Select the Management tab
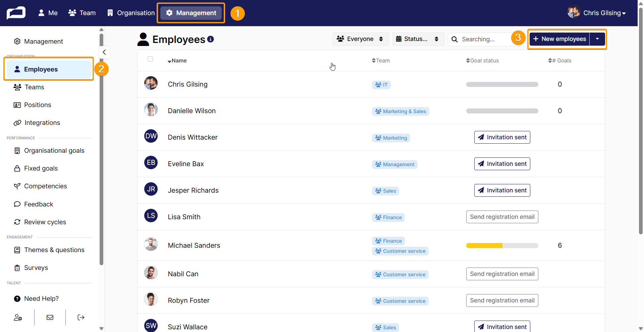The width and height of the screenshot is (644, 332). pyautogui.click(x=191, y=13)
